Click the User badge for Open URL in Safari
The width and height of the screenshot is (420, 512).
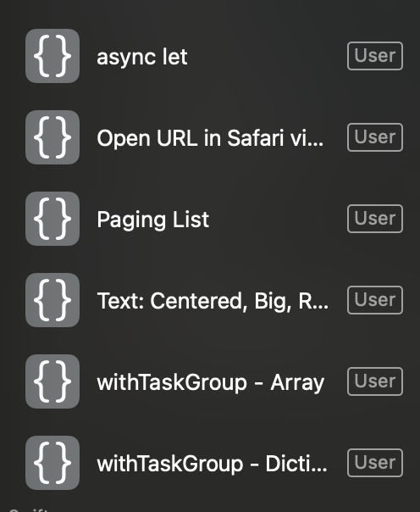375,137
